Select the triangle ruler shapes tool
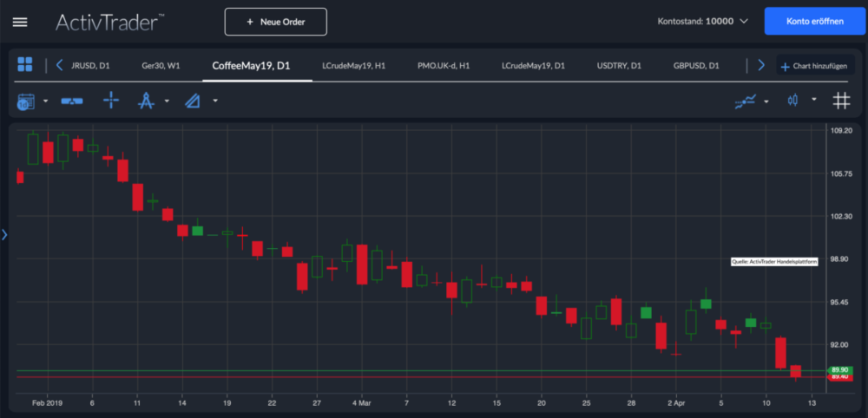 [x=193, y=101]
